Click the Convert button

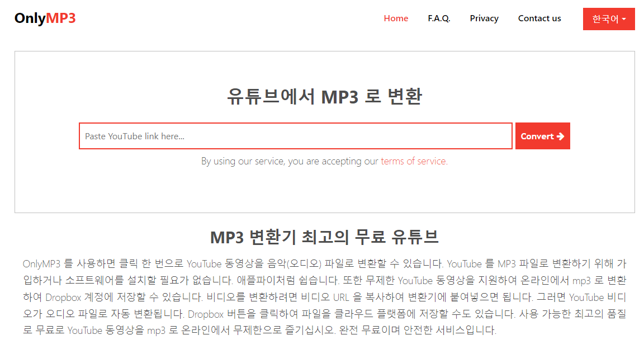click(x=543, y=136)
